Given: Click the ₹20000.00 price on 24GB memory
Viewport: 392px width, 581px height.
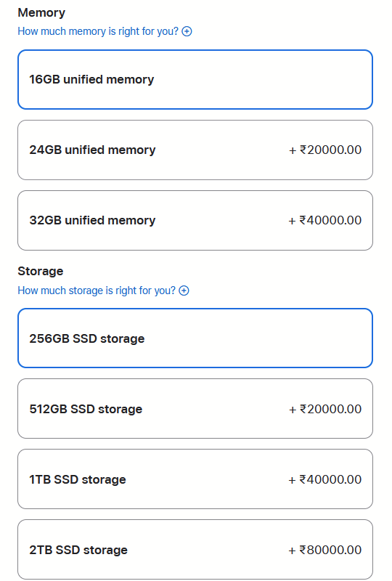Looking at the screenshot, I should [325, 150].
